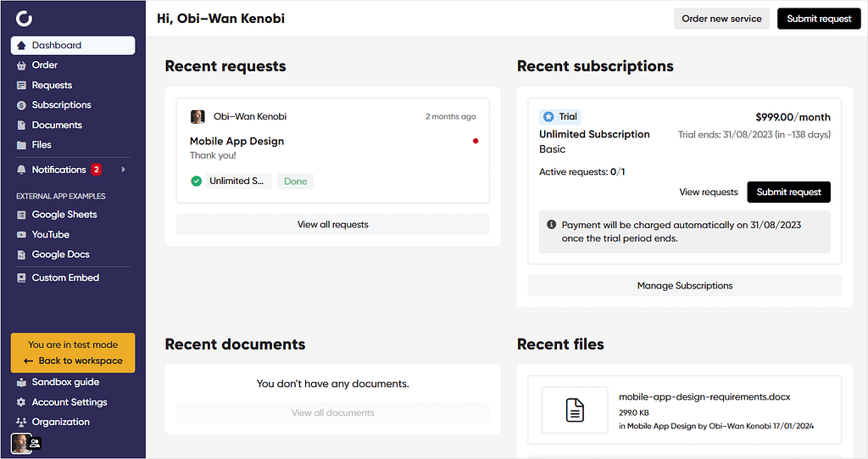Click Submit request in subscription card
The height and width of the screenshot is (459, 868).
click(789, 193)
